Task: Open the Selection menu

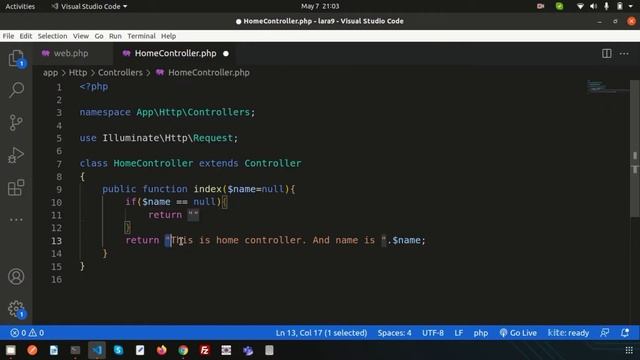Action: [53, 36]
